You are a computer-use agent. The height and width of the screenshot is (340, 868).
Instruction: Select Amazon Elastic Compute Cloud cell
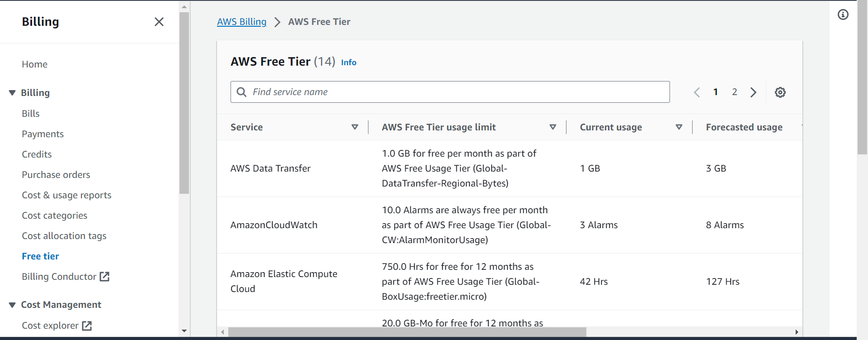[x=284, y=282]
